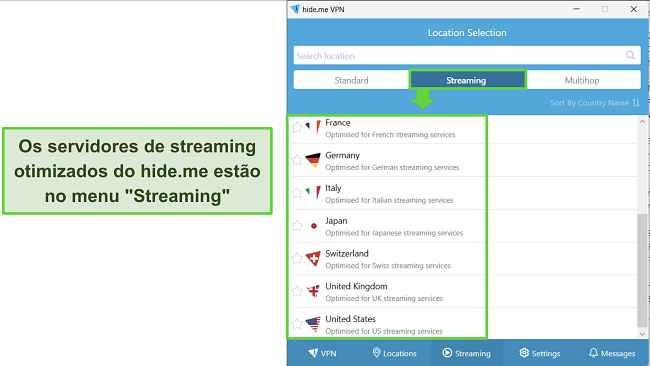Favorite the Switzerland server star
650x366 pixels.
(297, 258)
